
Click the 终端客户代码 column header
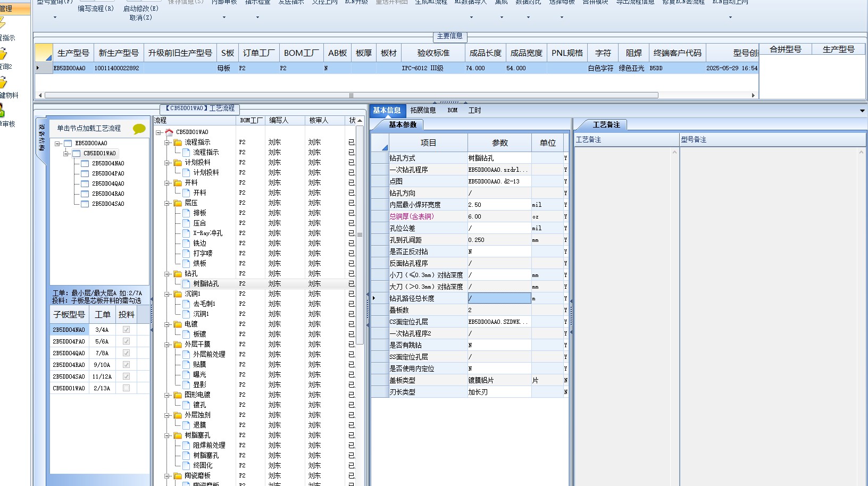[677, 53]
